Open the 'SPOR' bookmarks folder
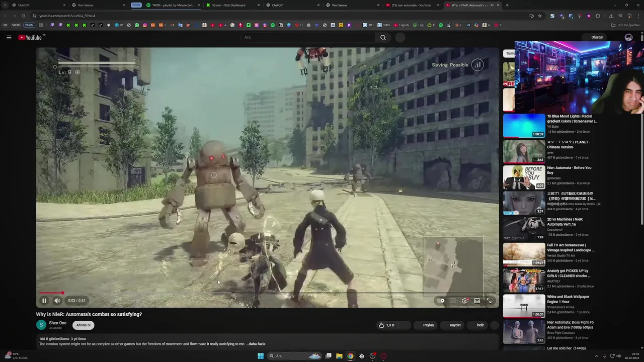 pyautogui.click(x=16, y=25)
